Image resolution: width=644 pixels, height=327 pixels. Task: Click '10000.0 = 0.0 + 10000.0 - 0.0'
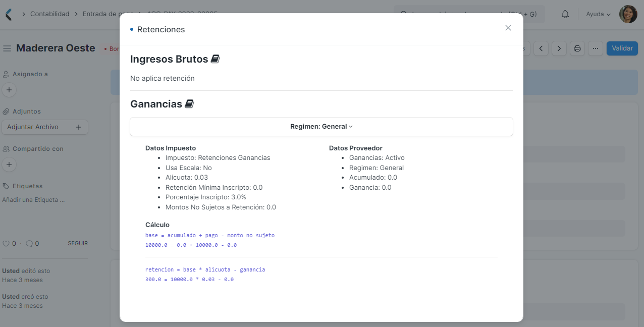pyautogui.click(x=191, y=245)
